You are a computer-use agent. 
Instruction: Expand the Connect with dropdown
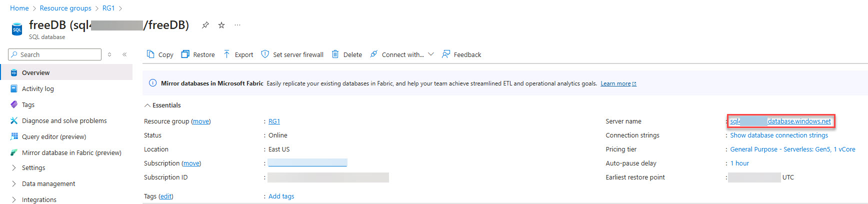click(x=430, y=54)
